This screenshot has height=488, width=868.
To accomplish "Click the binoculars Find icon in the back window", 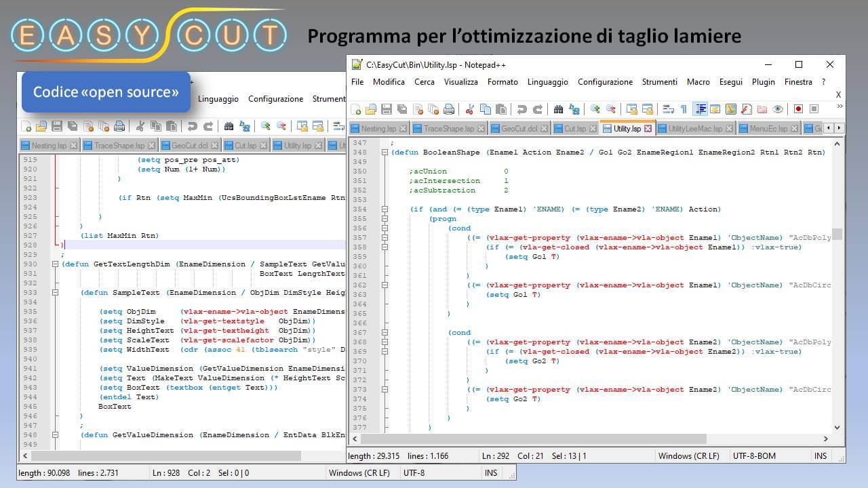I will [x=229, y=126].
